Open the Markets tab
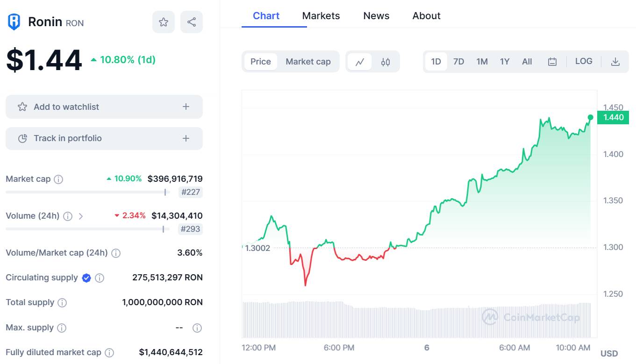636x364 pixels. pyautogui.click(x=321, y=15)
